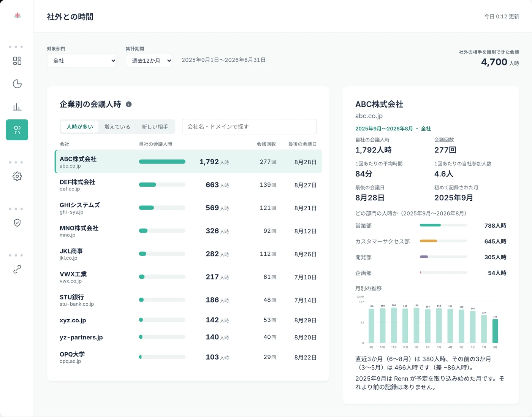Select the people icon in sidebar
The height and width of the screenshot is (417, 532).
coord(17,130)
